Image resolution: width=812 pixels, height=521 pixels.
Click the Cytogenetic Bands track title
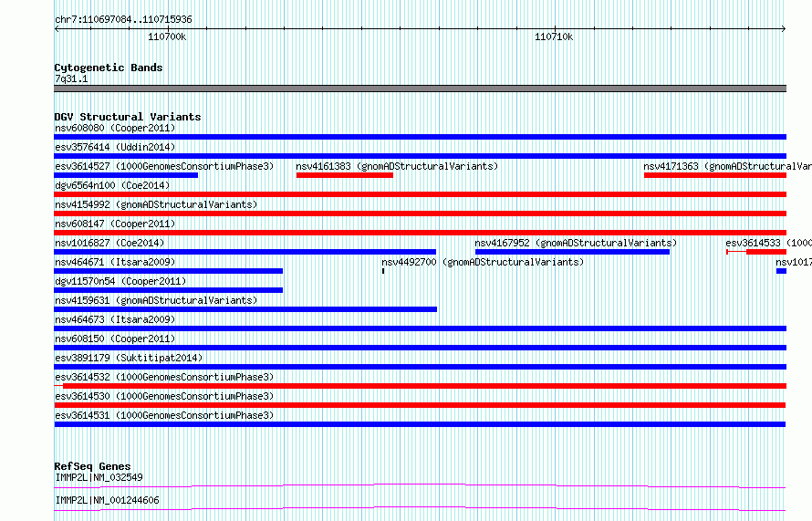(109, 68)
